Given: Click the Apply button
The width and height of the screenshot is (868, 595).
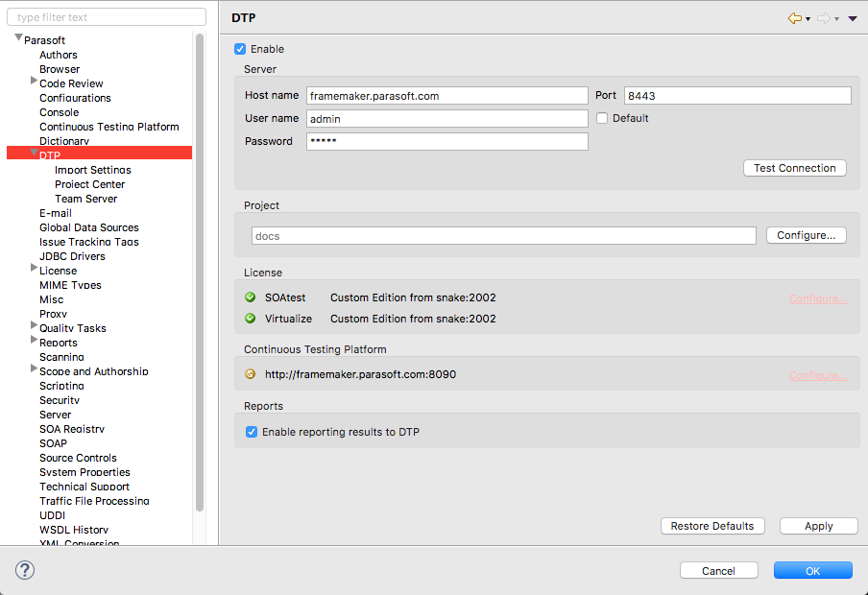Looking at the screenshot, I should (819, 526).
